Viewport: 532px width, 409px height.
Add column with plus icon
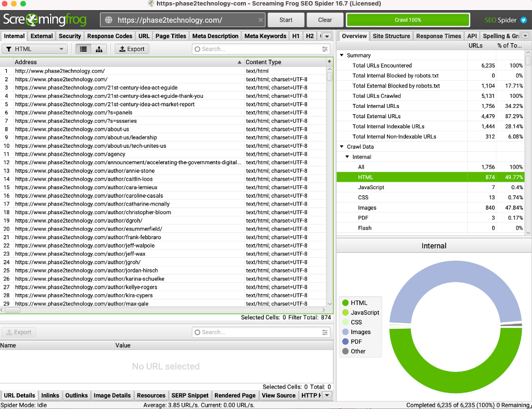pos(329,61)
